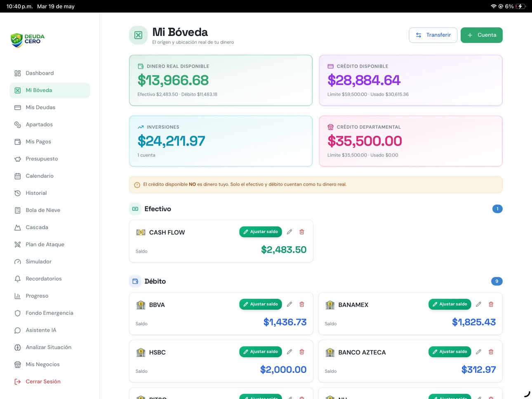Click the battery indicator in status bar
The height and width of the screenshot is (399, 532).
(520, 6)
